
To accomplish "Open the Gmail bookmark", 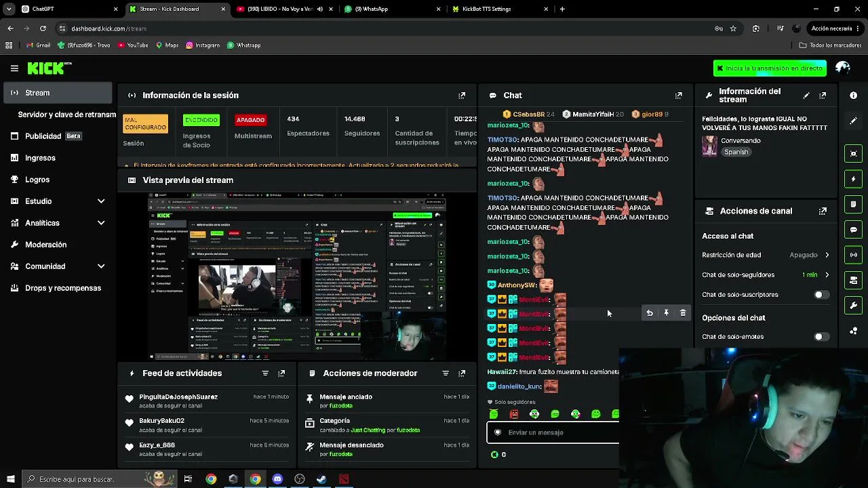I will point(38,45).
